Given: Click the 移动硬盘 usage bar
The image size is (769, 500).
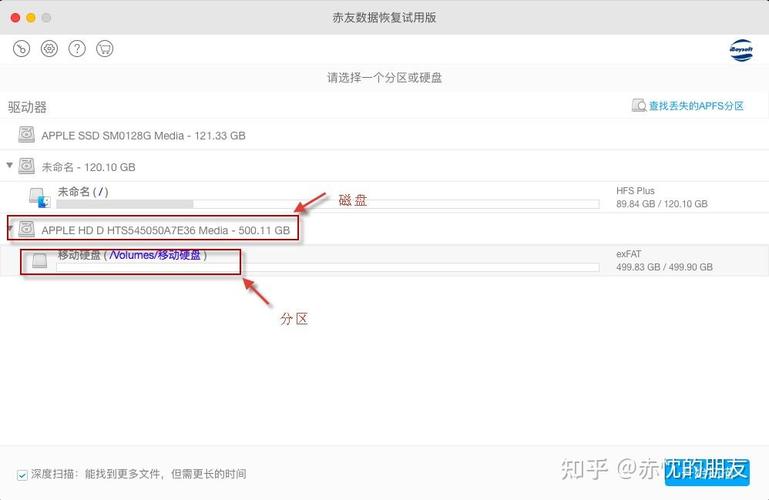Looking at the screenshot, I should 328,267.
